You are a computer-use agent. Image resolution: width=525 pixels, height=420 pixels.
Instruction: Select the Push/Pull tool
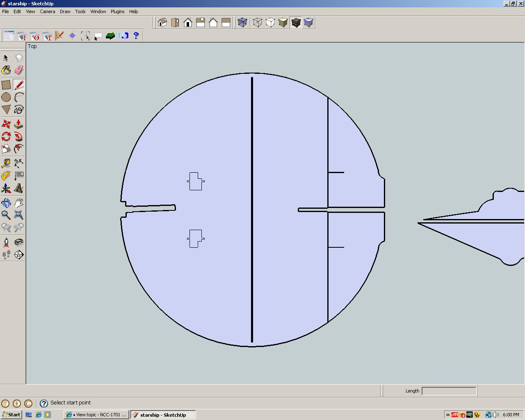tap(18, 124)
